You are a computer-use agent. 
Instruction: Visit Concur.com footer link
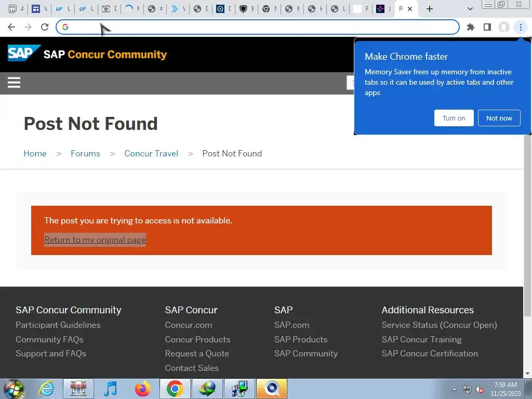pyautogui.click(x=188, y=325)
